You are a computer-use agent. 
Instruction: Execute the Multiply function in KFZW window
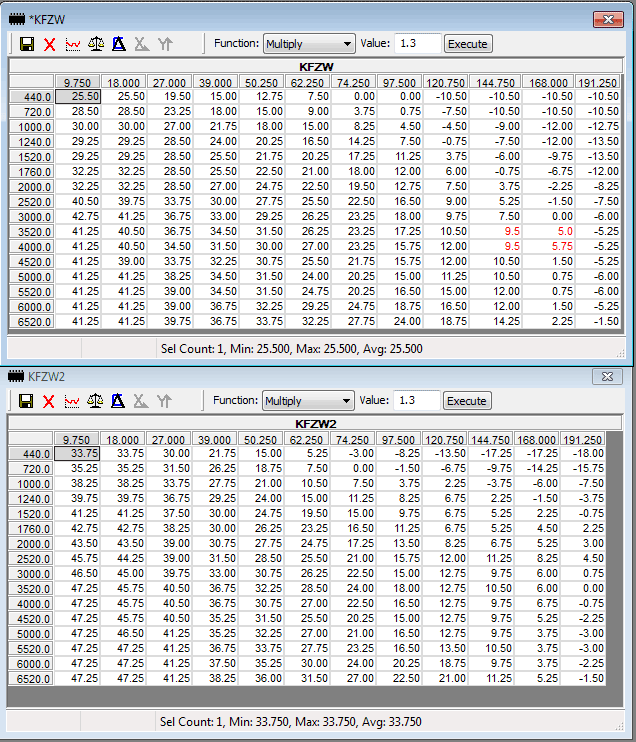468,44
